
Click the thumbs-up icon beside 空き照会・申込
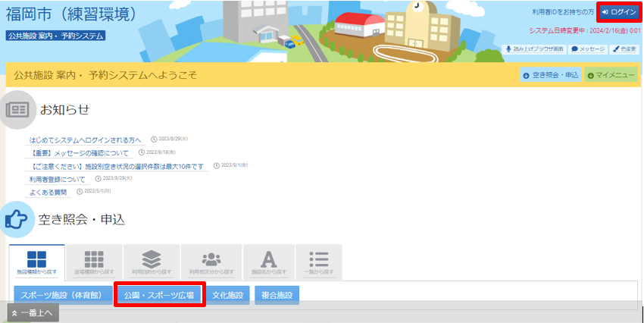tap(17, 219)
